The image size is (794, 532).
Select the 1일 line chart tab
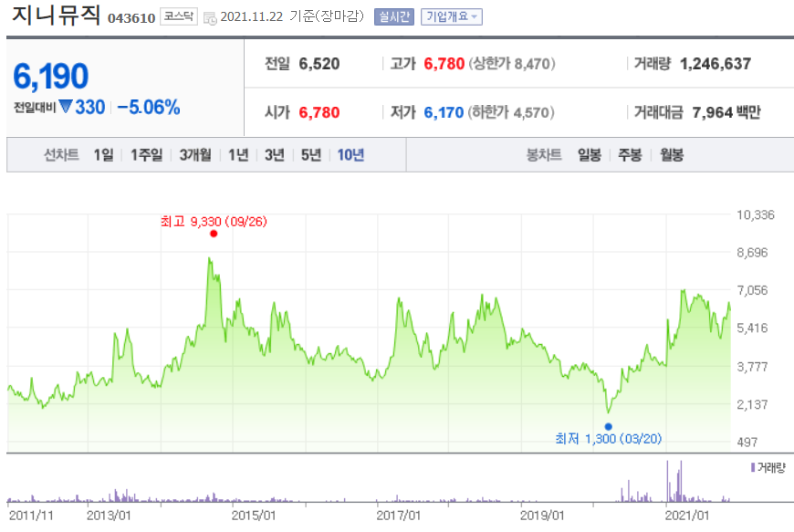(103, 155)
